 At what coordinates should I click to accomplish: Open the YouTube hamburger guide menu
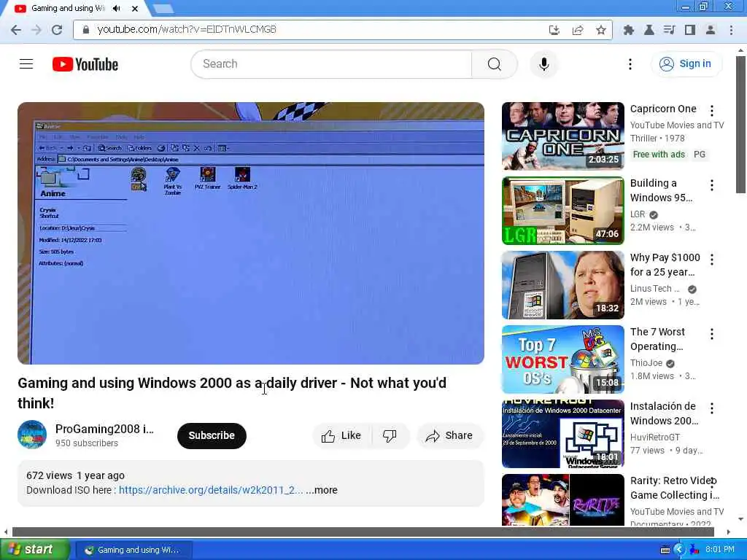point(26,64)
